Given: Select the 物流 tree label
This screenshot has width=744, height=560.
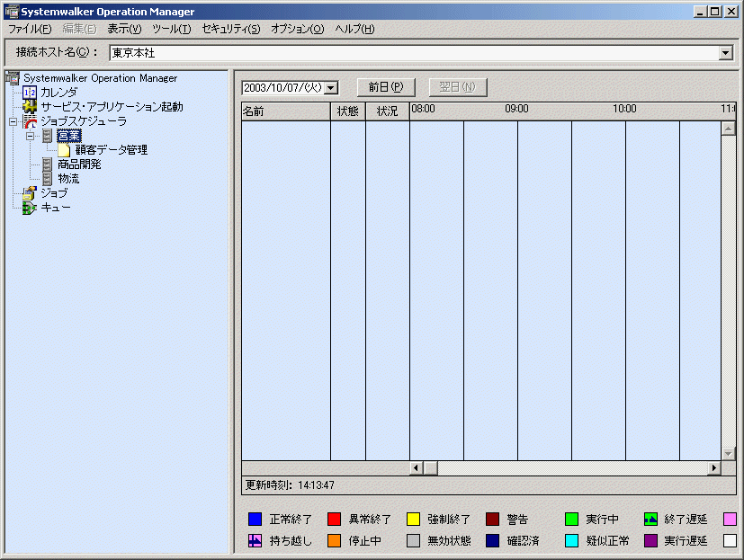Looking at the screenshot, I should click(x=68, y=179).
